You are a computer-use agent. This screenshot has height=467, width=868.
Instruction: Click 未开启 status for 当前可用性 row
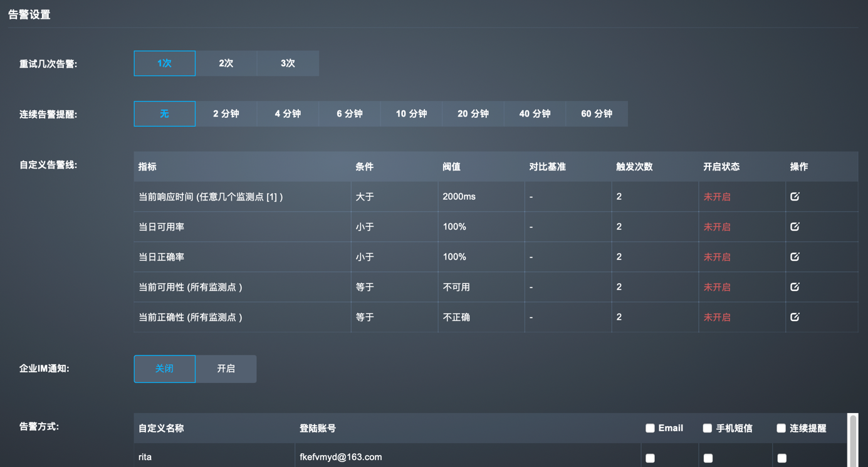[x=717, y=287]
